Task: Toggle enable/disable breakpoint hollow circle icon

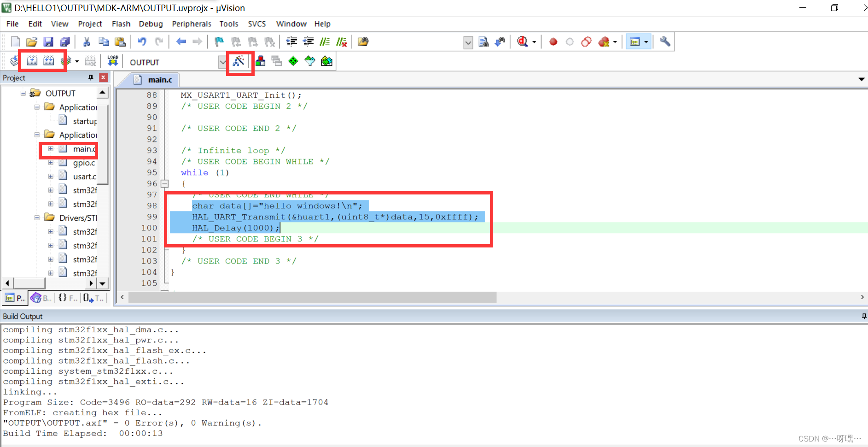Action: point(570,42)
